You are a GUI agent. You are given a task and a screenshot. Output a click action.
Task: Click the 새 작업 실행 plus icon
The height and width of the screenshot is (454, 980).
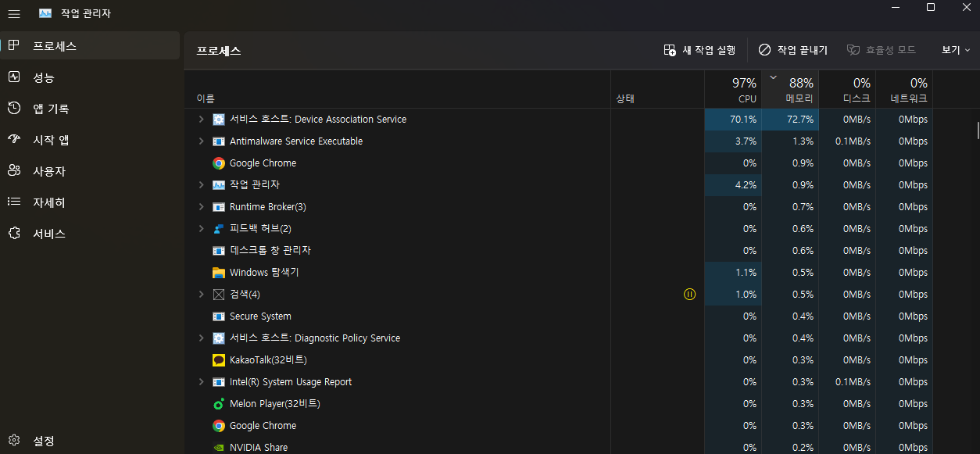pos(670,50)
